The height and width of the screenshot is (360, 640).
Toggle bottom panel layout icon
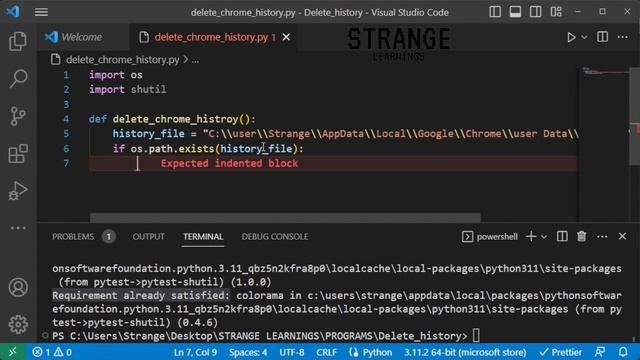(x=515, y=12)
